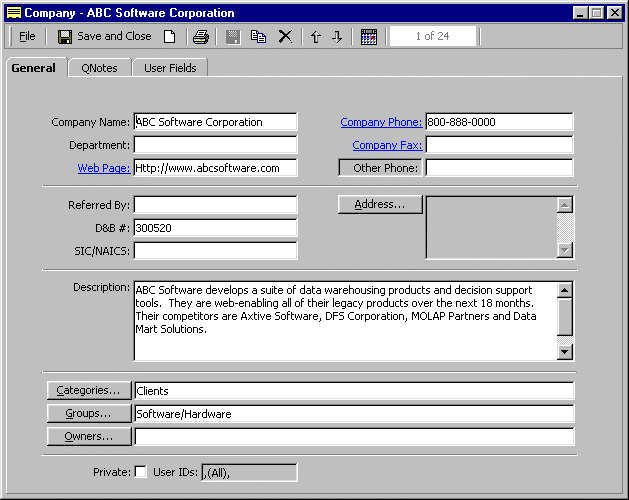This screenshot has width=629, height=500.
Task: Open the File menu
Action: point(27,37)
